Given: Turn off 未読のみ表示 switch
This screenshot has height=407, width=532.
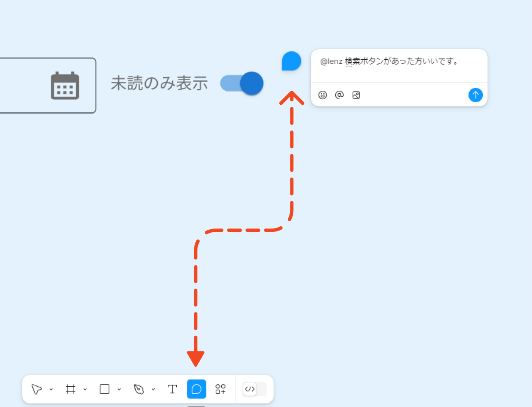Looking at the screenshot, I should (242, 83).
